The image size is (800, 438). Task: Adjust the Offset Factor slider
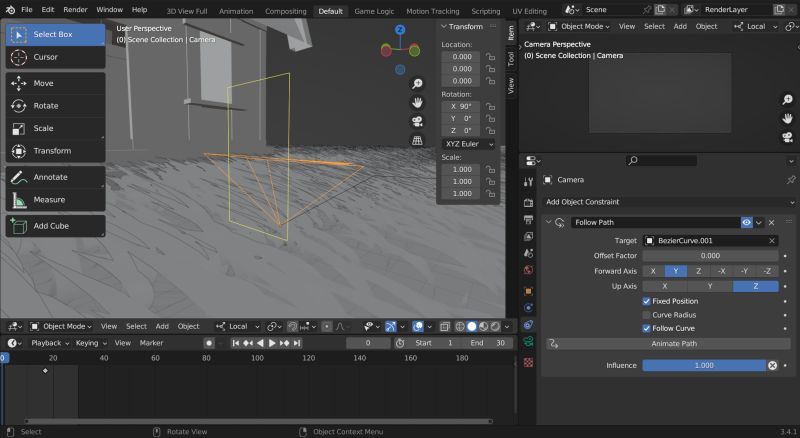pyautogui.click(x=710, y=256)
